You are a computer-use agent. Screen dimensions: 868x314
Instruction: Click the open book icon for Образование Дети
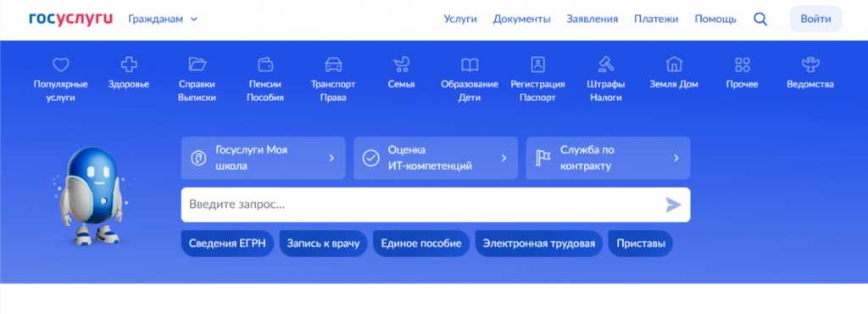click(x=470, y=64)
